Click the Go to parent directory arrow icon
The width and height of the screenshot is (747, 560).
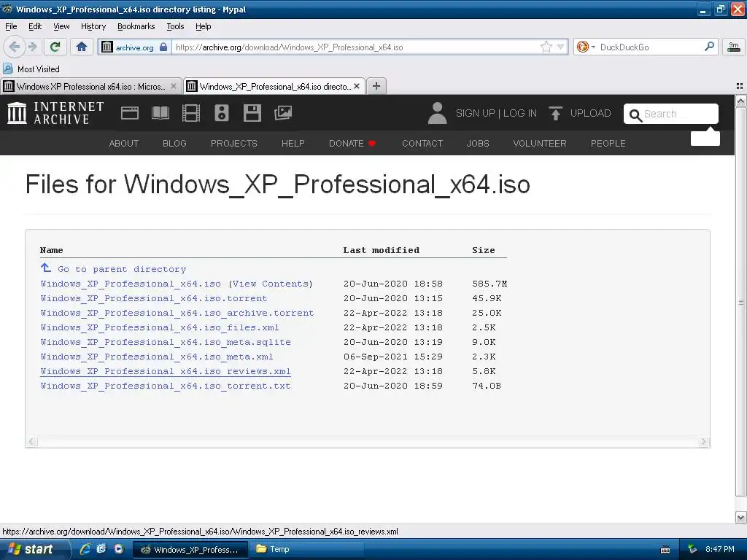pos(46,268)
